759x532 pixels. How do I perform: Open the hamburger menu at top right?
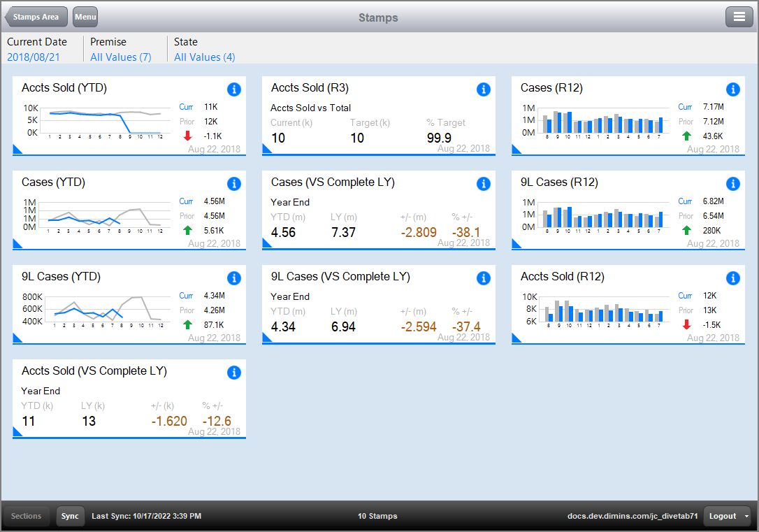click(x=739, y=17)
